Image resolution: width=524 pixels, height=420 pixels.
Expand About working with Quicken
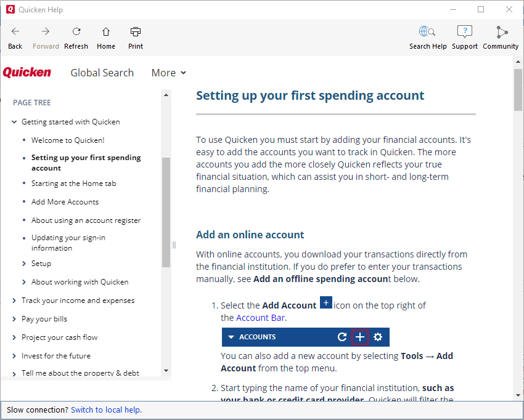[x=23, y=282]
